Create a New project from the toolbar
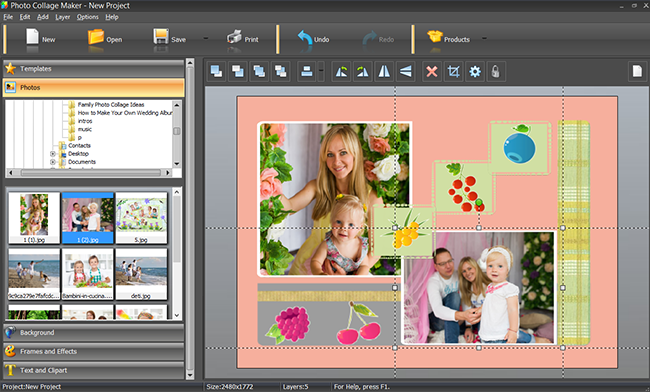 40,39
